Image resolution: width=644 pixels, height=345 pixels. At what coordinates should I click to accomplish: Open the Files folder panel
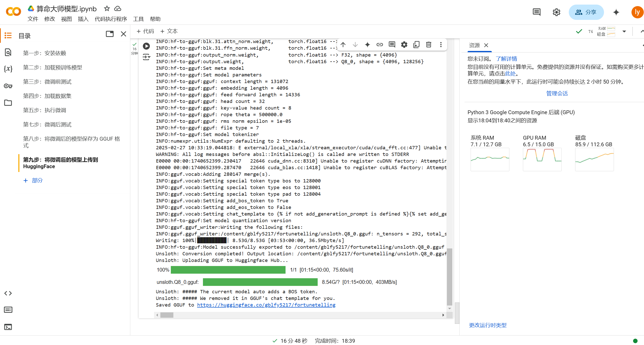point(8,103)
